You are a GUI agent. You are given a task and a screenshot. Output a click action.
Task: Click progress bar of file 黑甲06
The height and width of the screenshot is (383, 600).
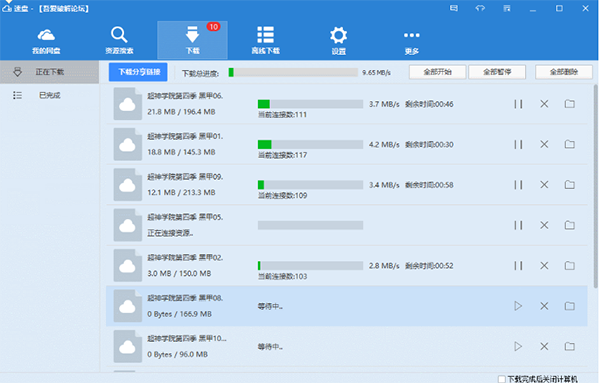(x=310, y=104)
